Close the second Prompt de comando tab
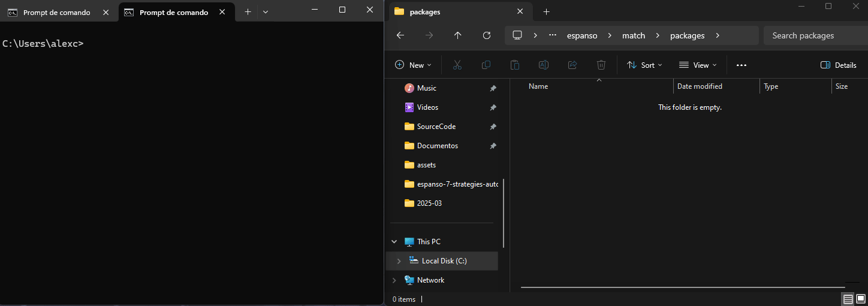Image resolution: width=868 pixels, height=306 pixels. [x=222, y=12]
